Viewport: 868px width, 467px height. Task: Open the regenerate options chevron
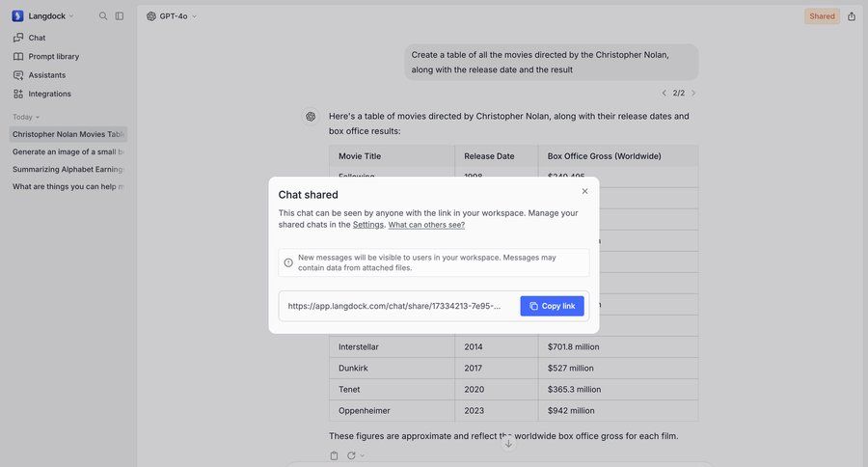click(362, 455)
